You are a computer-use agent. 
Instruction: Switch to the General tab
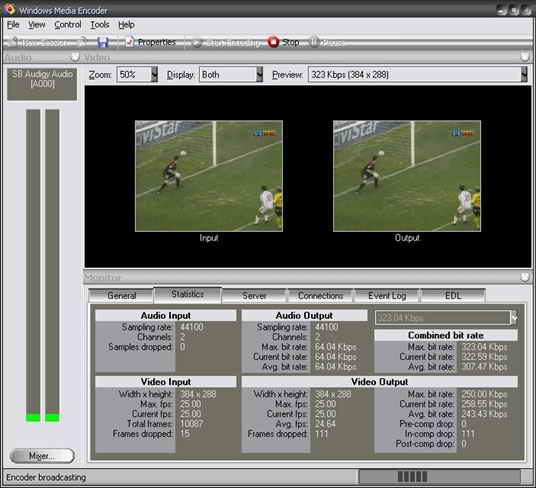click(121, 296)
